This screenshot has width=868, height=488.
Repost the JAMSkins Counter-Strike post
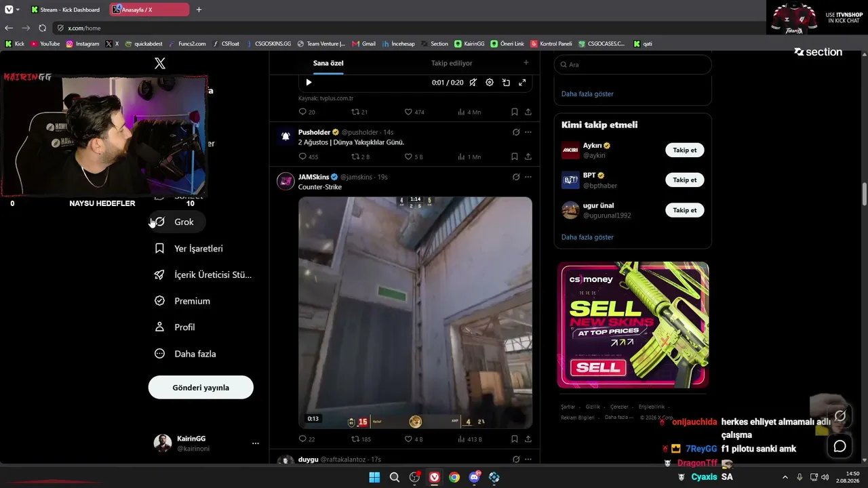pos(355,439)
